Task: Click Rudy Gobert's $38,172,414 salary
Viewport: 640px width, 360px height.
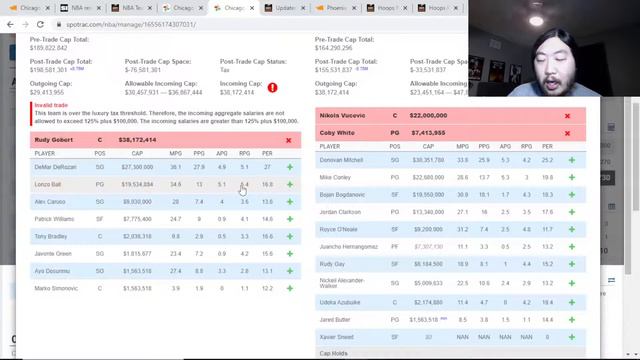Action: 137,140
